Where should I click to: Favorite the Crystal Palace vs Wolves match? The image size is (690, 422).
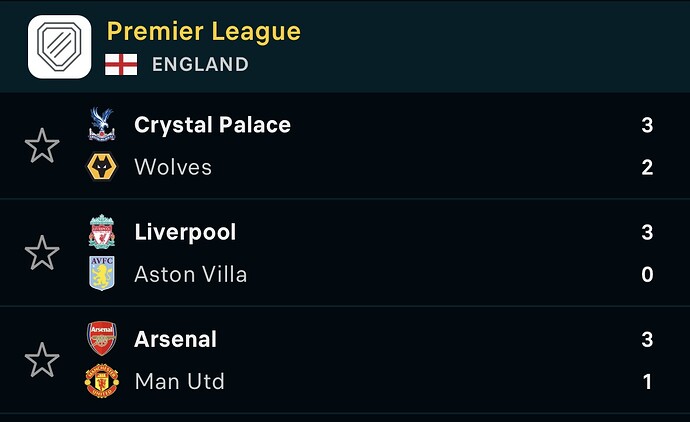tap(42, 146)
